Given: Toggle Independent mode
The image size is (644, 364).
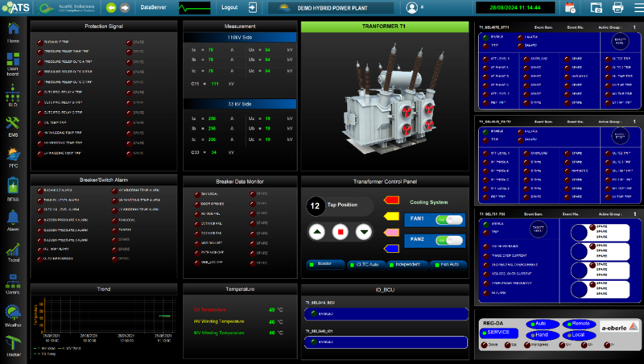Looking at the screenshot, I should click(407, 265).
